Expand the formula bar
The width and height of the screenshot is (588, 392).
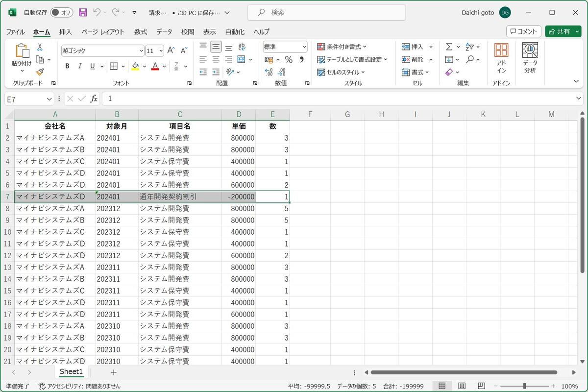pyautogui.click(x=579, y=99)
